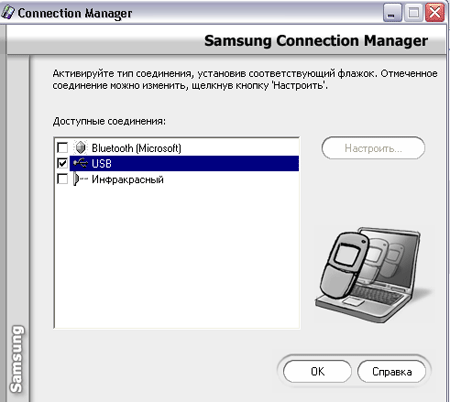Click the Connection Manager title bar app icon
450x402 pixels.
click(x=8, y=13)
